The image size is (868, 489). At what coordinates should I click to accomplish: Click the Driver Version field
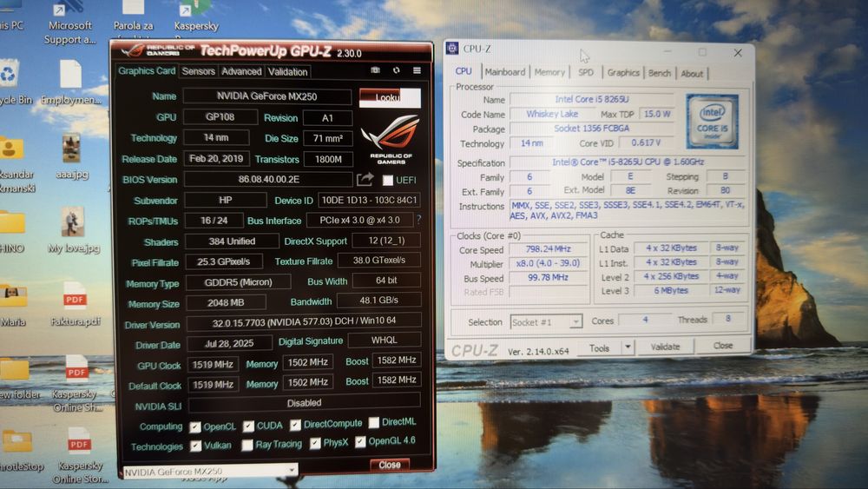click(x=304, y=321)
